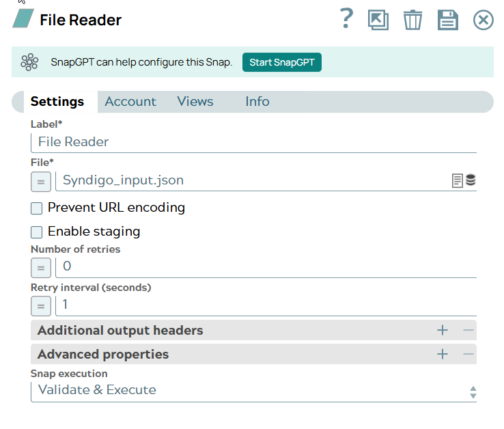Remove row from Advanced properties

point(468,354)
